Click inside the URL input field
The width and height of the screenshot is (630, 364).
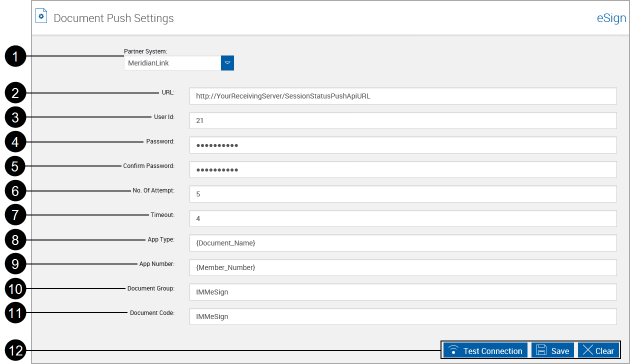(403, 96)
